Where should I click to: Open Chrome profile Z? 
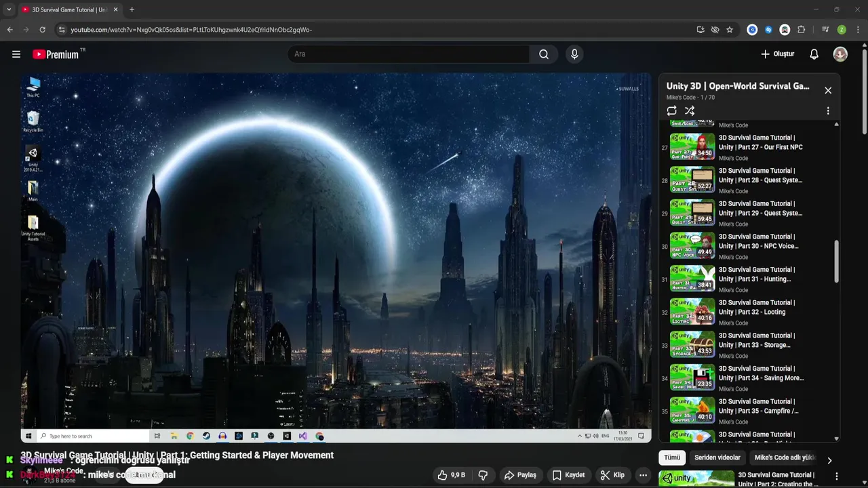(842, 30)
